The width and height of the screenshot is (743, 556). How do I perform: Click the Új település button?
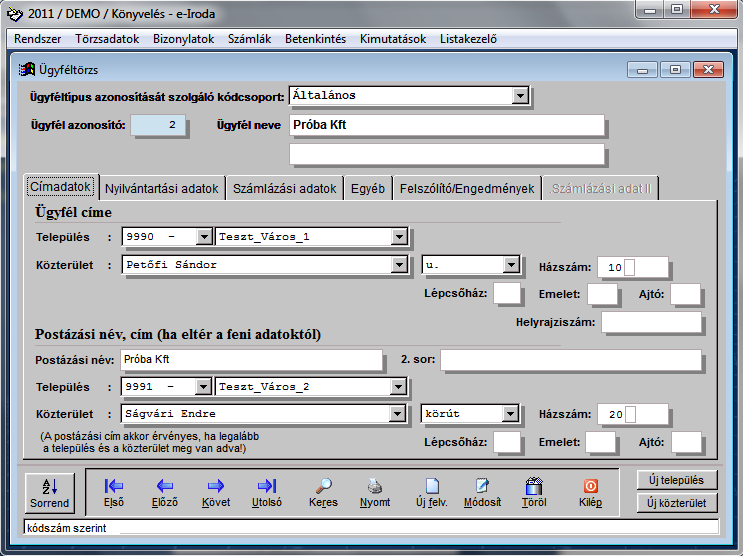pos(677,480)
